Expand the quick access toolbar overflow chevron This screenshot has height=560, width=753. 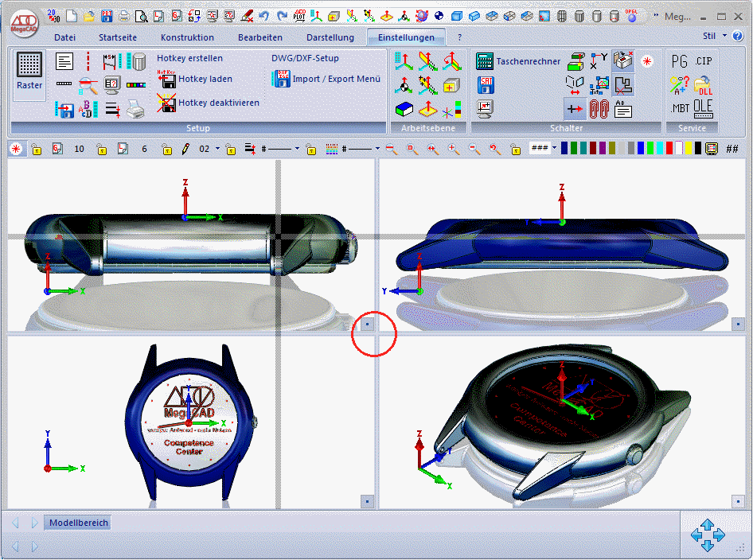(x=654, y=15)
